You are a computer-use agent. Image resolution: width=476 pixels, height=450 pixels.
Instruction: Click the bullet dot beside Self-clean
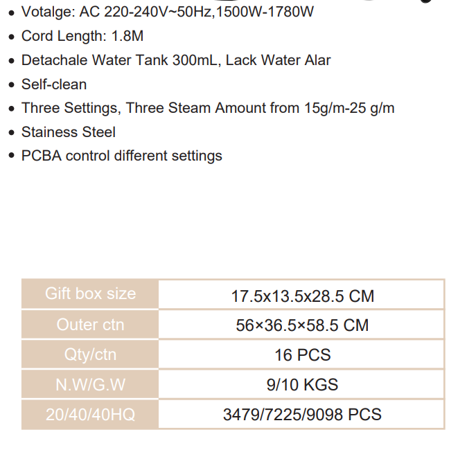coord(11,85)
